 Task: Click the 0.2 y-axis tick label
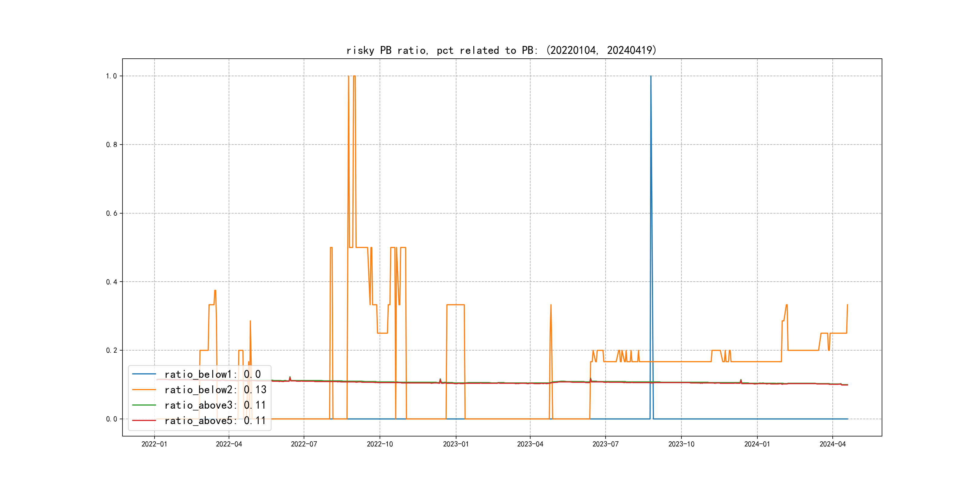111,350
